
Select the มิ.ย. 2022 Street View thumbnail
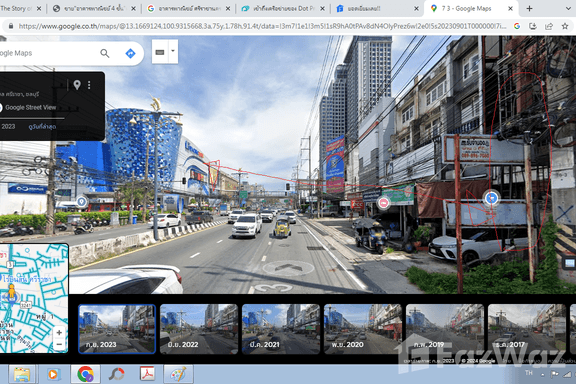199,329
